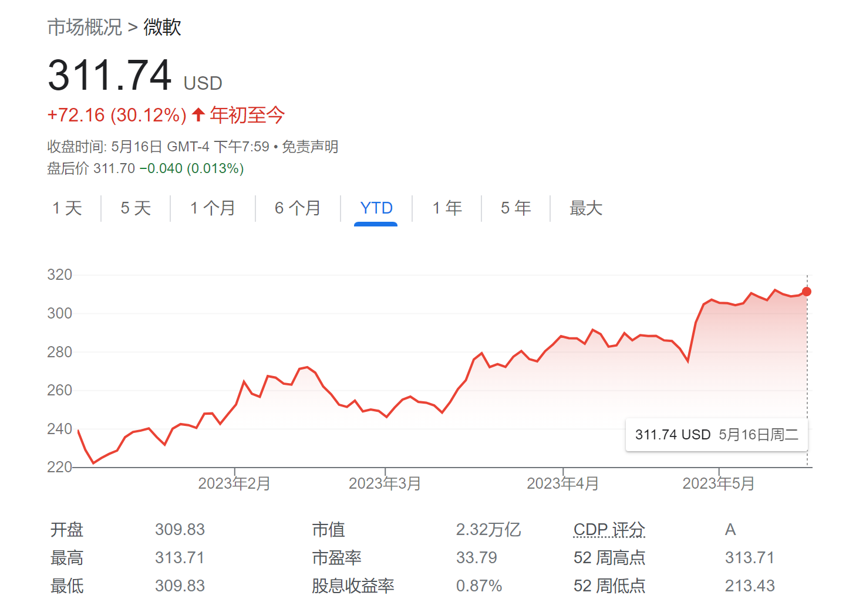Click the 311.74 USD chart tooltip
This screenshot has height=616, width=856.
coord(716,435)
